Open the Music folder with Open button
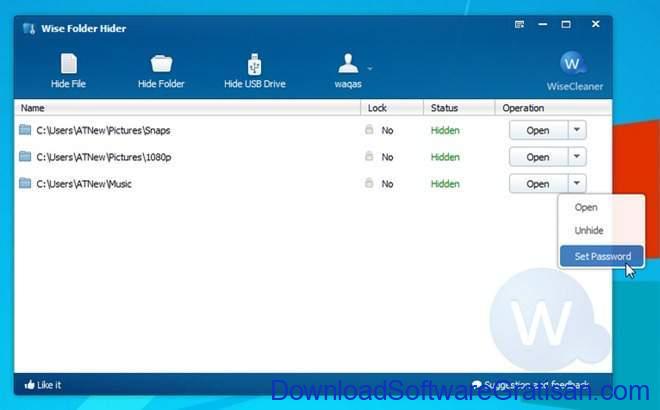The height and width of the screenshot is (410, 660). click(538, 184)
